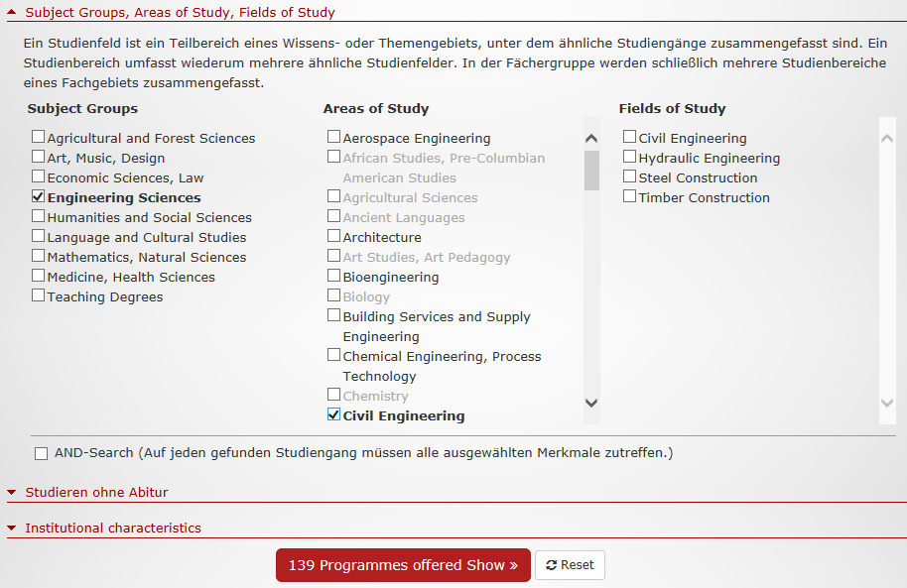907x588 pixels.
Task: Click the scroll-down arrow in Areas of Study
Action: tap(591, 403)
